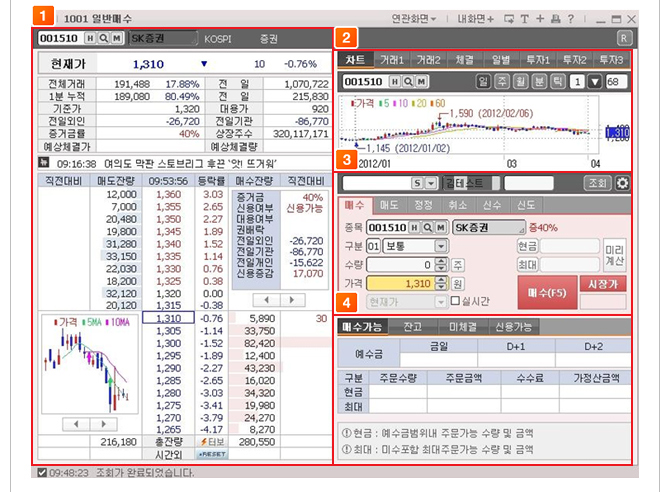The image size is (670, 492).
Task: Open help question mark icon
Action: (x=570, y=19)
